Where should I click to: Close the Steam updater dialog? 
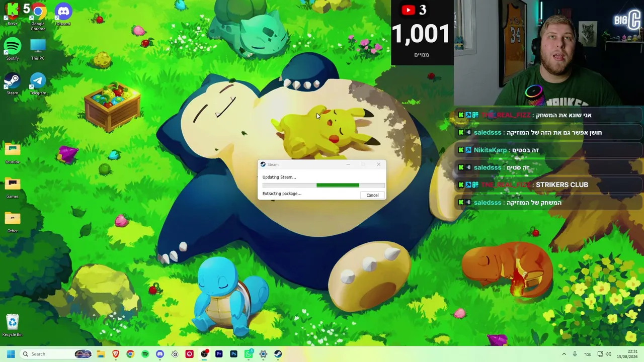click(x=378, y=164)
